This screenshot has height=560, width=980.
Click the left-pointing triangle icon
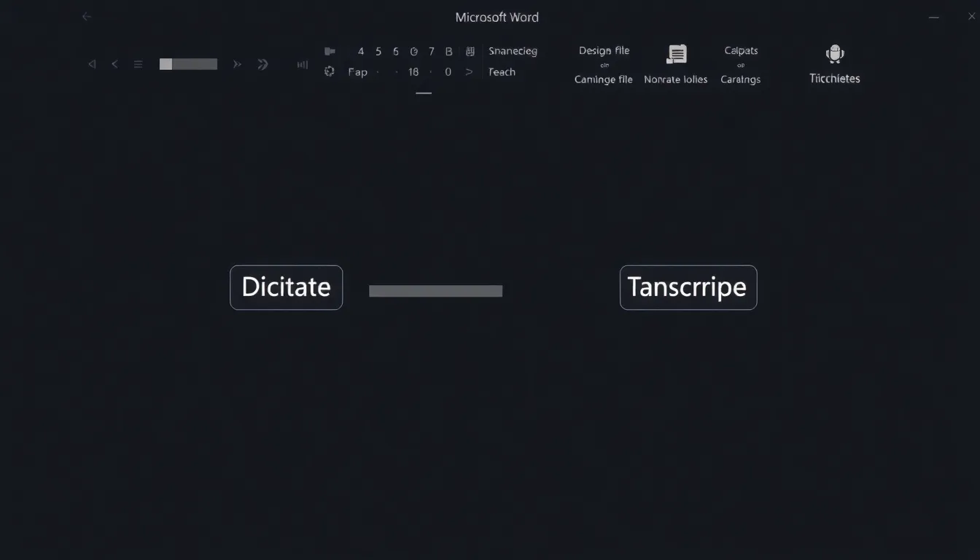coord(92,64)
